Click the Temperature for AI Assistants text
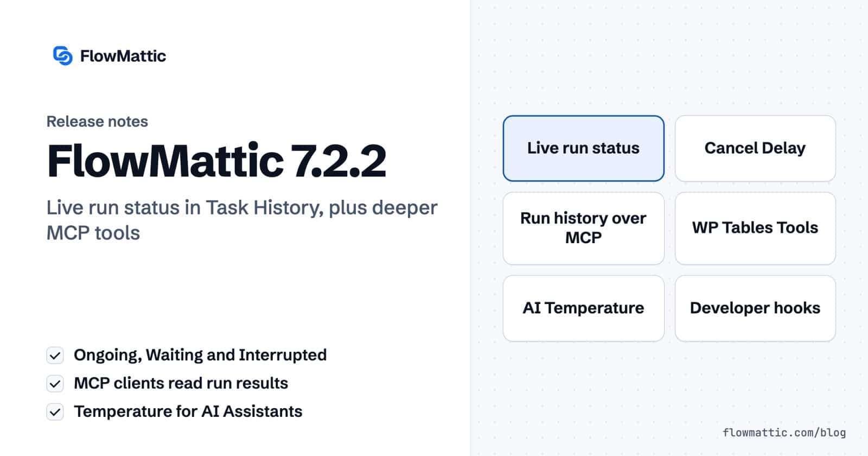 (188, 411)
